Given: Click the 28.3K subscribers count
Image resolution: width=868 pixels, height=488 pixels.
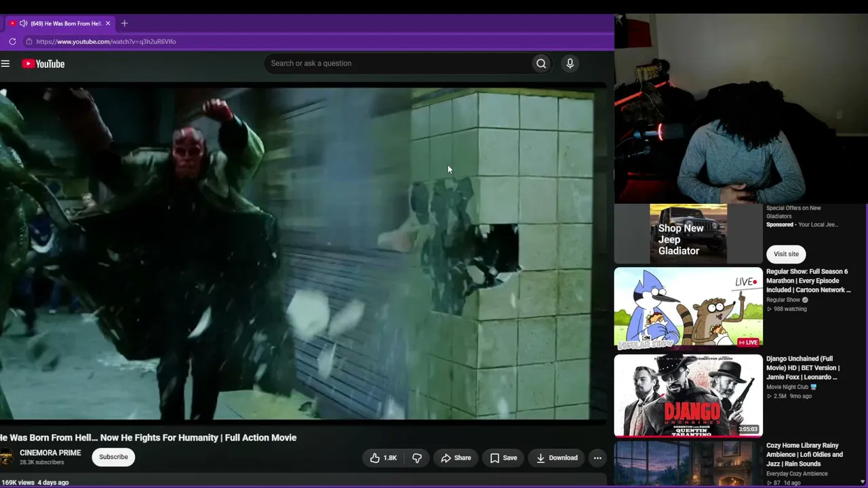Looking at the screenshot, I should pyautogui.click(x=42, y=462).
